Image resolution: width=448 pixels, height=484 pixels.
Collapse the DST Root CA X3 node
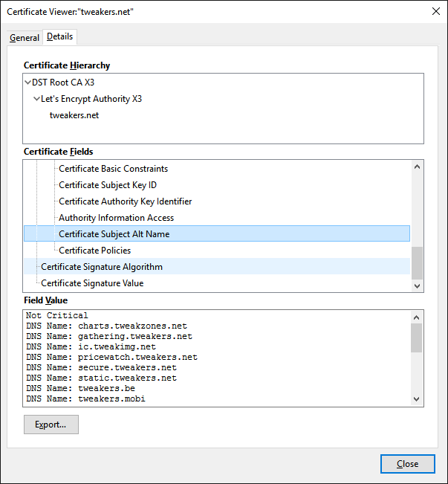(27, 83)
